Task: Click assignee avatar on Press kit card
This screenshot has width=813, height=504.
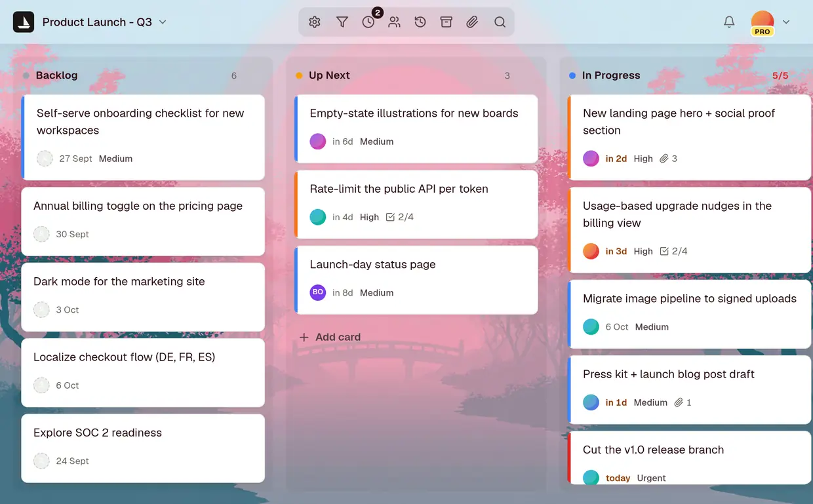Action: [591, 402]
